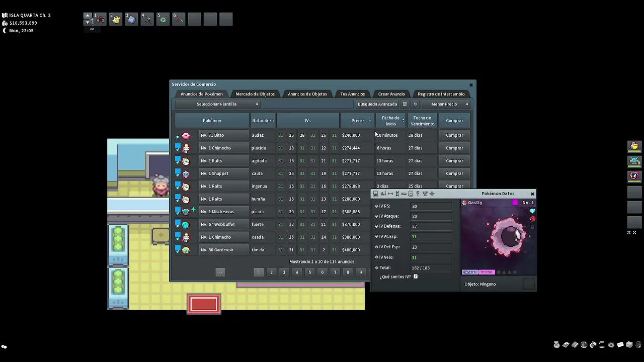Go to listings page 9
Screen dimensions: 644x362
click(x=360, y=273)
